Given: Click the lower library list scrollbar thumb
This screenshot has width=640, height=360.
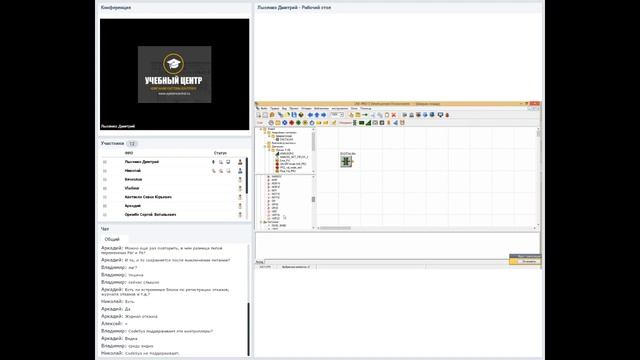Looking at the screenshot, I should (x=313, y=199).
